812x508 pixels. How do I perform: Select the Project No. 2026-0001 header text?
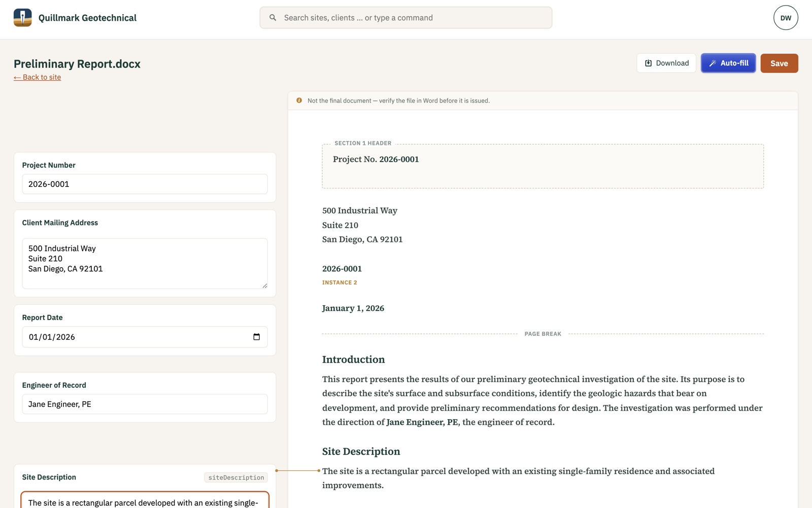pos(376,159)
